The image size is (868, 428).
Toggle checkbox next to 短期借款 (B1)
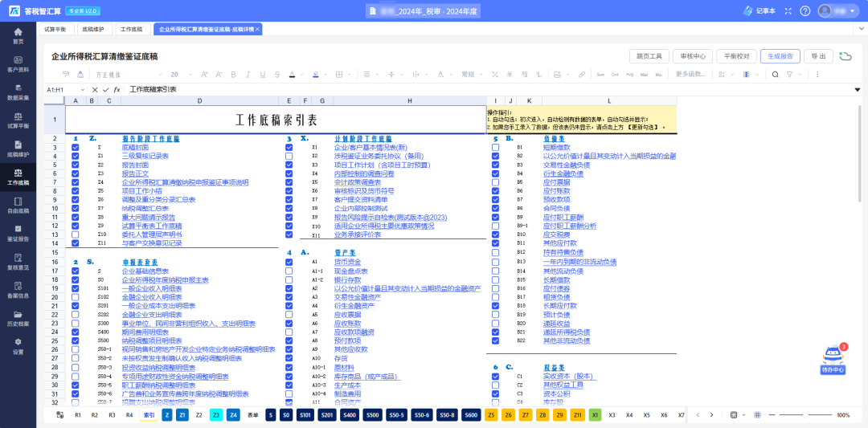coord(496,148)
